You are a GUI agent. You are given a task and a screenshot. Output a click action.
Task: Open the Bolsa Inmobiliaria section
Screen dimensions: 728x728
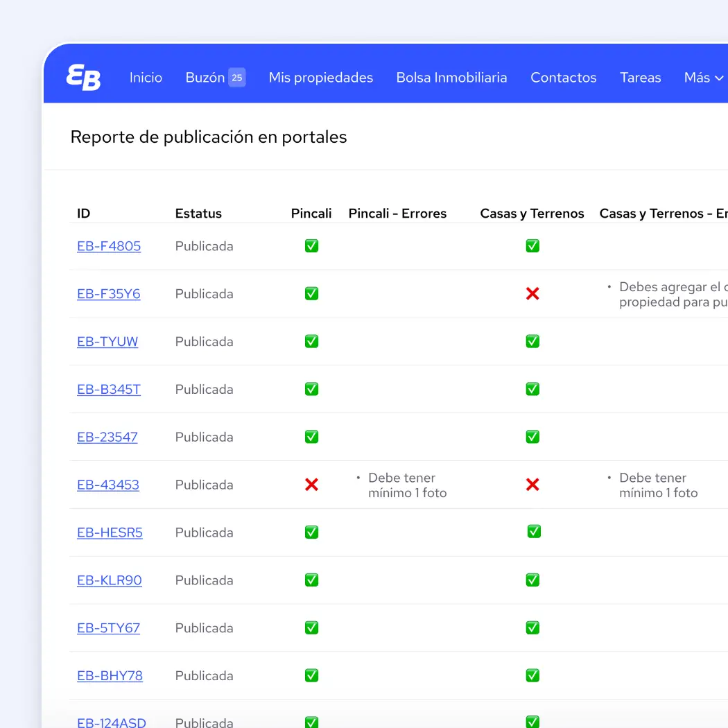[451, 78]
